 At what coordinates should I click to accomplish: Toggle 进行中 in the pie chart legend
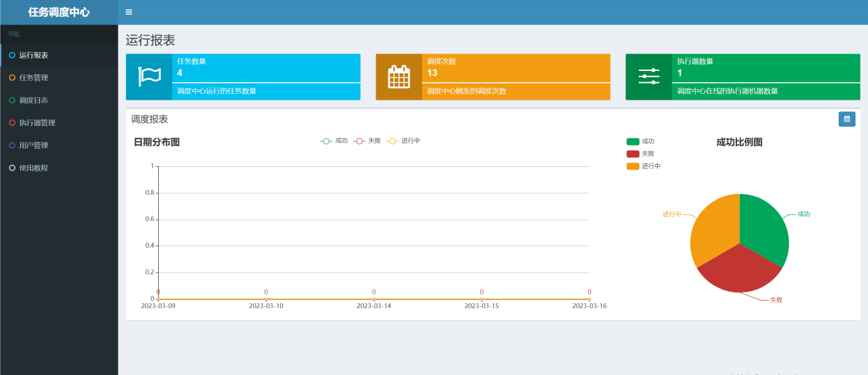tap(644, 166)
